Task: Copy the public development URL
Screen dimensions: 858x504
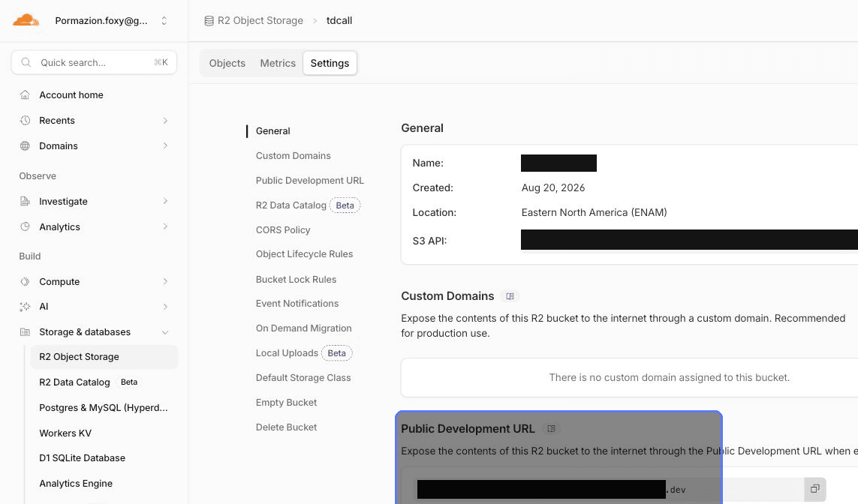Action: (x=814, y=489)
